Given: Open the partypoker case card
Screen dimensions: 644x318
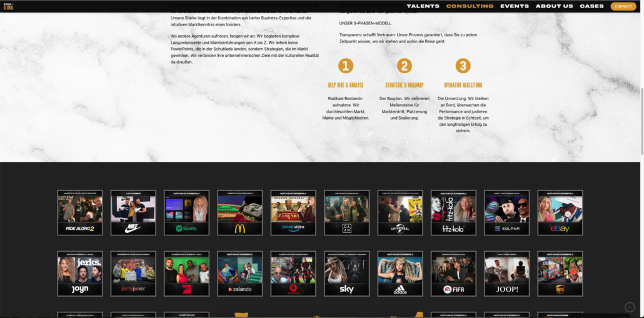Looking at the screenshot, I should tap(133, 274).
